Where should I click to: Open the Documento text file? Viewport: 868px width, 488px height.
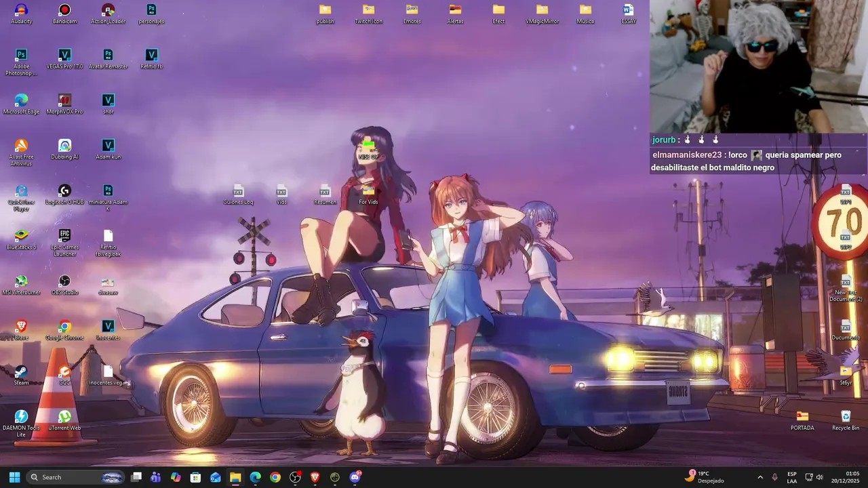click(846, 331)
